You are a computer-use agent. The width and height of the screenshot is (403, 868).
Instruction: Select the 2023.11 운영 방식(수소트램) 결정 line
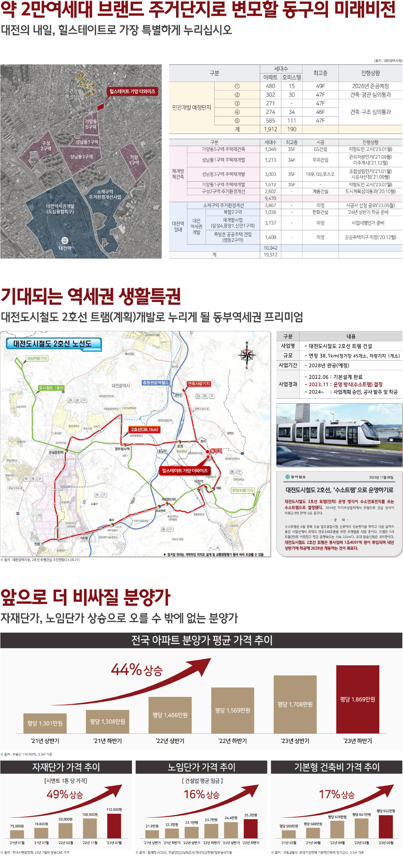[x=343, y=384]
